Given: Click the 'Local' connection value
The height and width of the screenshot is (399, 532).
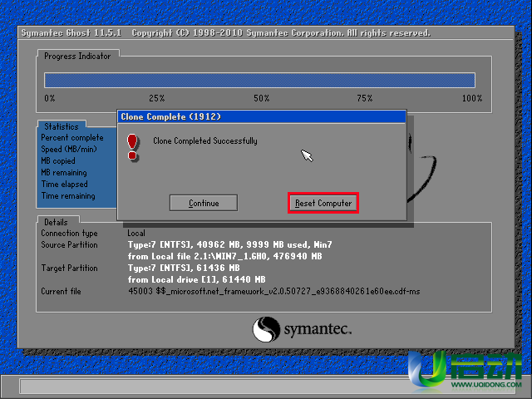Looking at the screenshot, I should 136,233.
